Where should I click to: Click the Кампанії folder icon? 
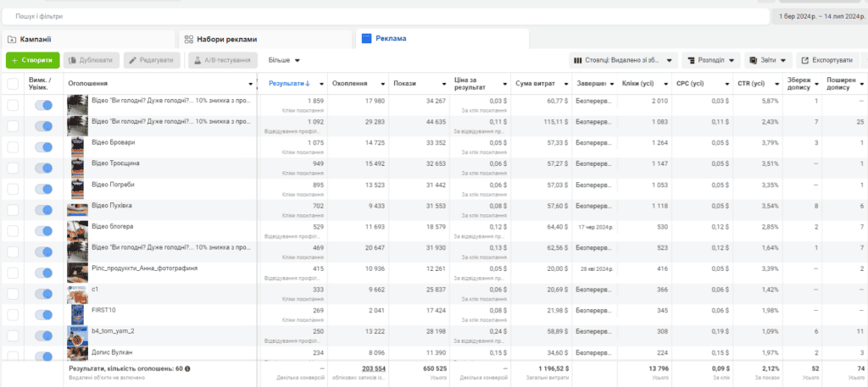pos(12,40)
